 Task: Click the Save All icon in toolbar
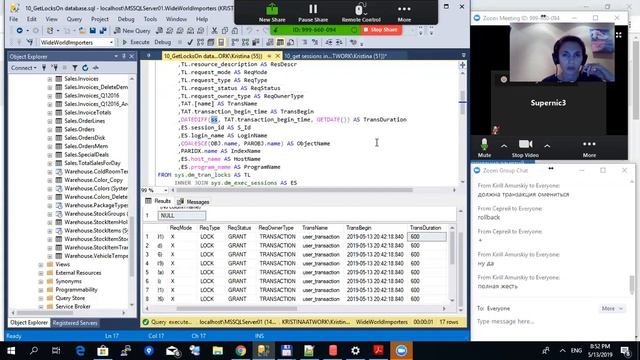click(x=103, y=31)
